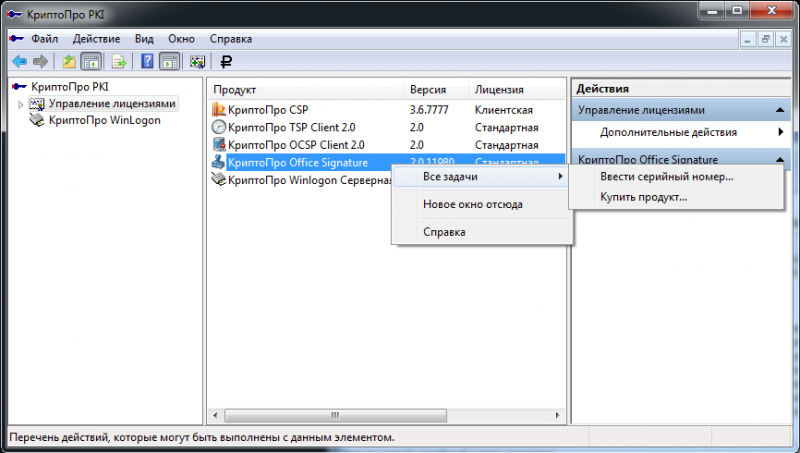800x453 pixels.
Task: Click the scrollbar right arrow
Action: [558, 415]
